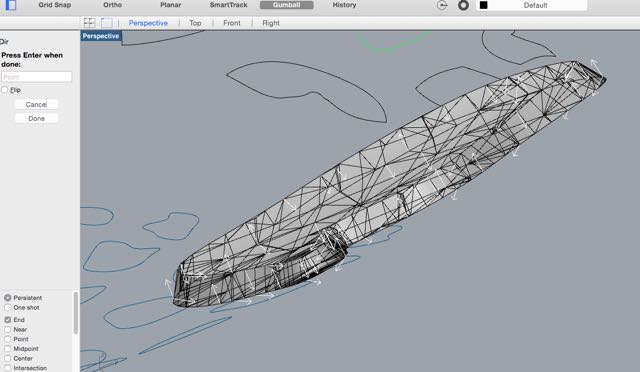This screenshot has height=372, width=640.
Task: Click the osnap panel scrollbar
Action: click(76, 312)
